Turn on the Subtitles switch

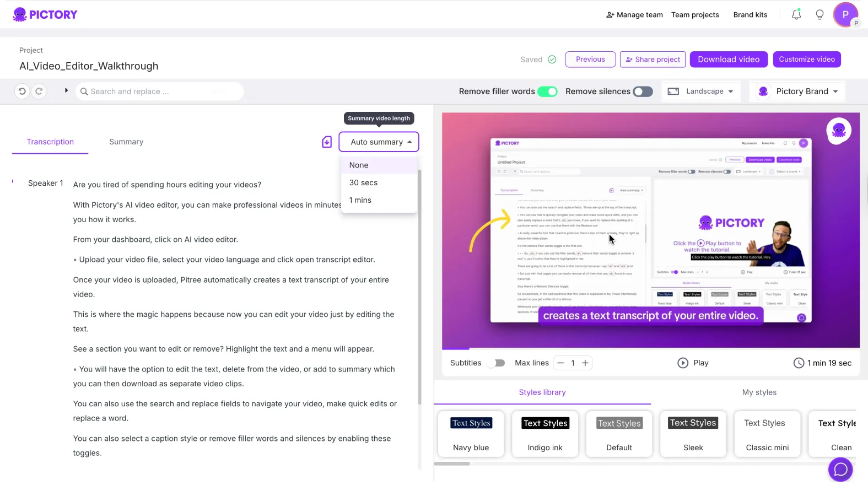tap(498, 363)
